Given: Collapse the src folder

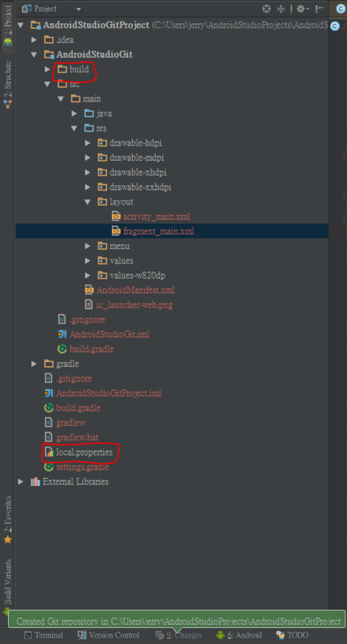Looking at the screenshot, I should click(48, 85).
